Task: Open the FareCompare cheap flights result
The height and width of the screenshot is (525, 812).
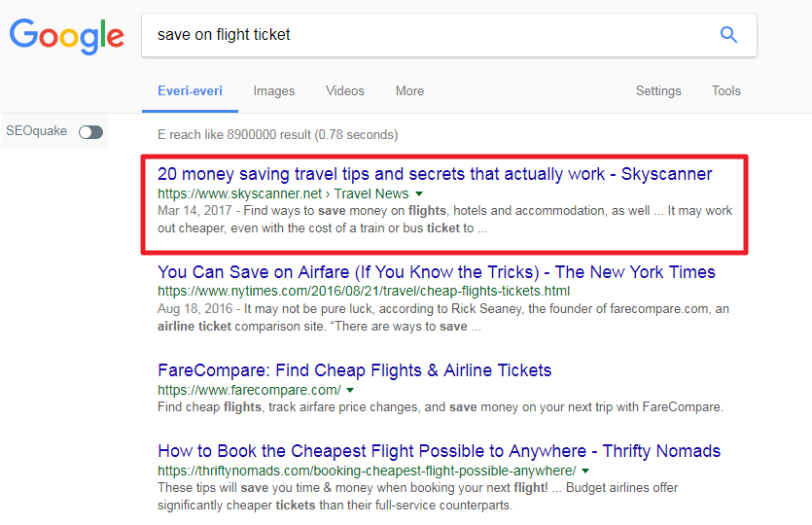Action: coord(355,370)
